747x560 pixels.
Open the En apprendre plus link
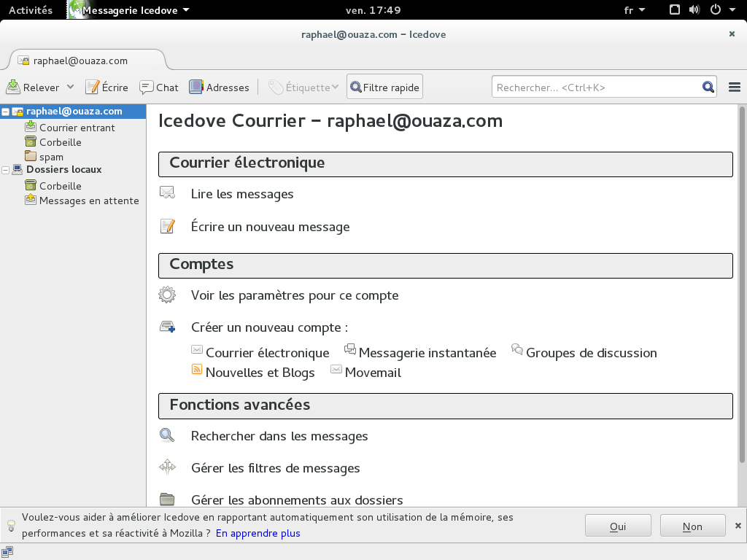[258, 533]
